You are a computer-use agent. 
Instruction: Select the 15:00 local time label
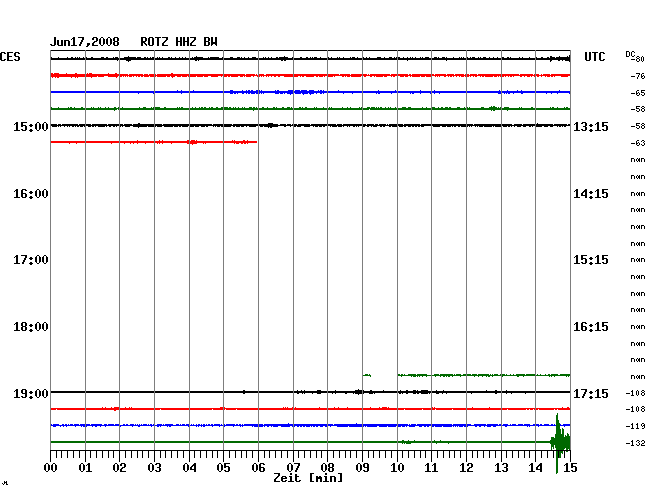click(x=31, y=127)
